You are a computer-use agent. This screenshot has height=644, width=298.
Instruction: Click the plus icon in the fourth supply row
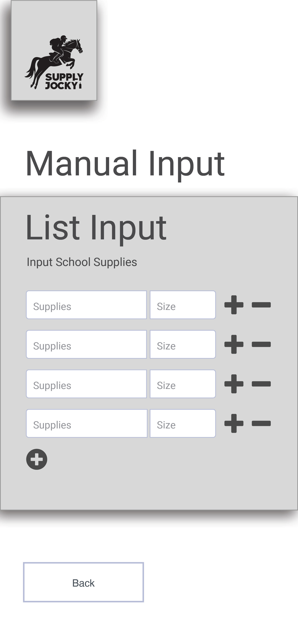[x=234, y=423]
